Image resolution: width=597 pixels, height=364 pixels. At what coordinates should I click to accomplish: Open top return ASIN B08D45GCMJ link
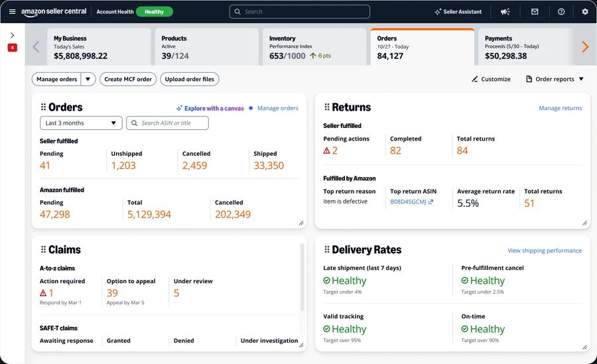point(408,202)
